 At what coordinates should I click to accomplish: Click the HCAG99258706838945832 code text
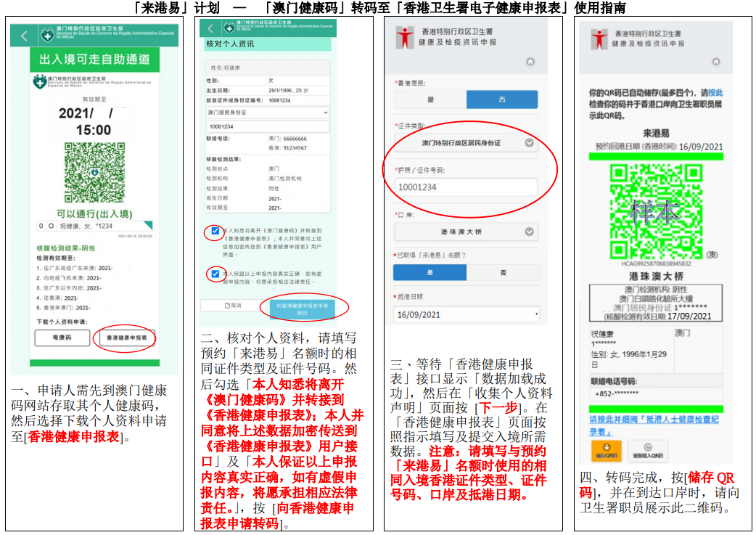point(656,264)
